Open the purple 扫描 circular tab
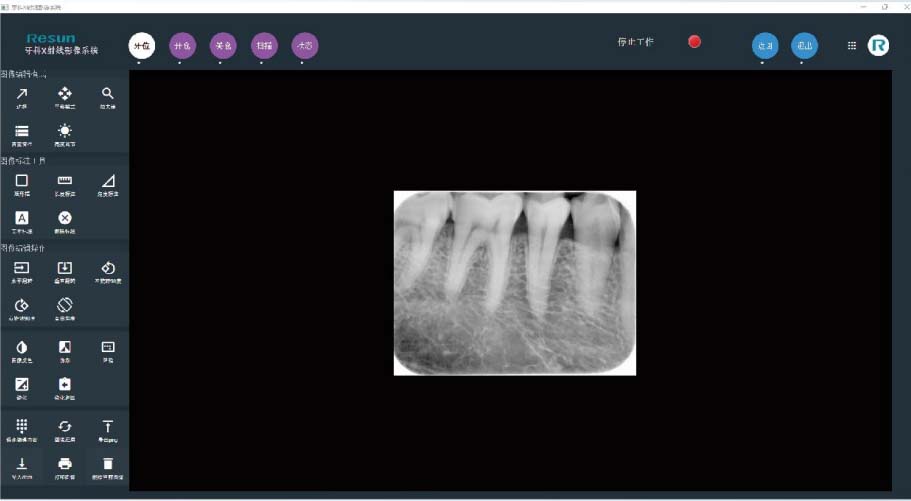 click(264, 45)
